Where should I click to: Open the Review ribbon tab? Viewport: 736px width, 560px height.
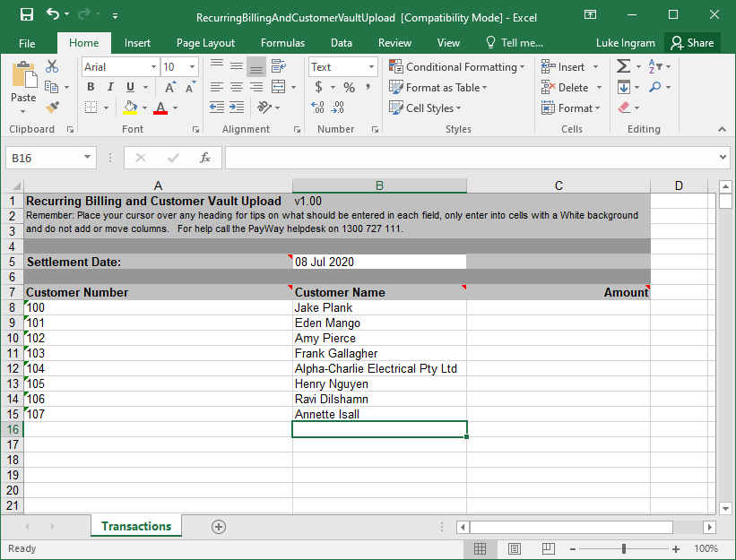pos(394,42)
